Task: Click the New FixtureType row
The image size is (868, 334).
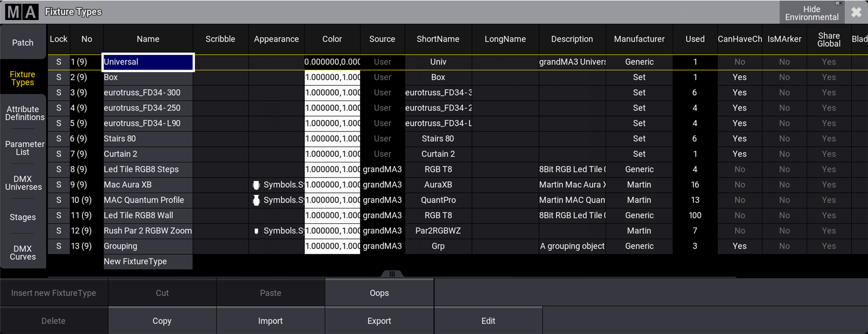Action: coord(148,262)
